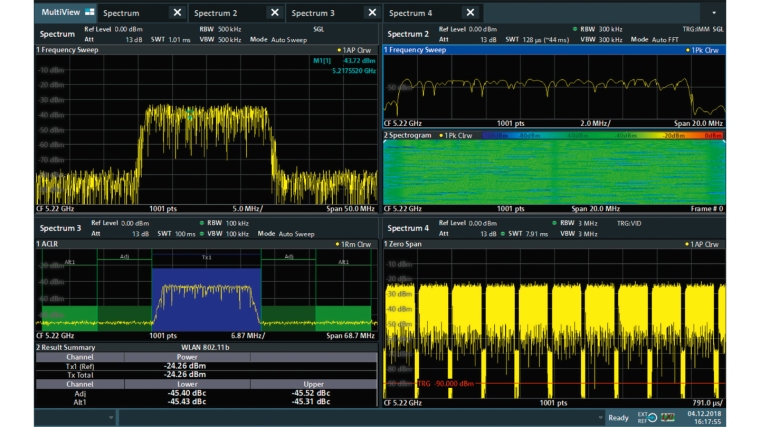
Task: Expand the status bar dropdown arrow near Ready
Action: click(601, 417)
